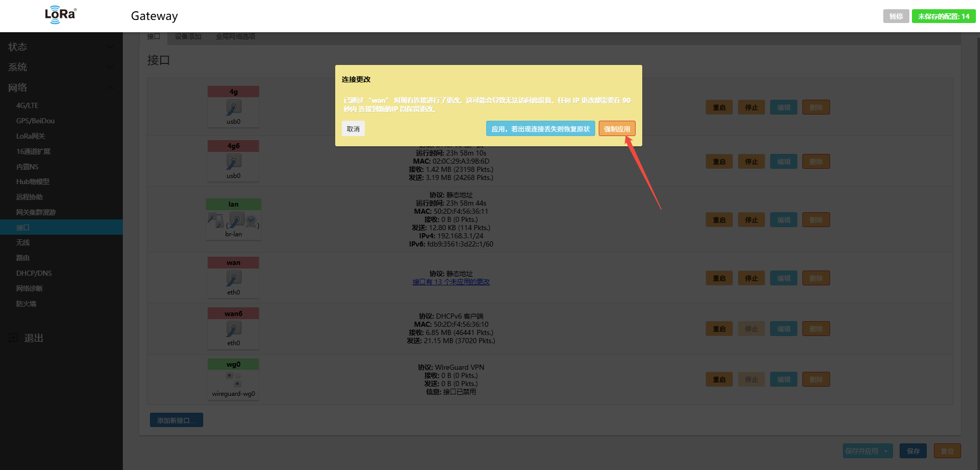Viewport: 980px width, 470px height.
Task: Open the 保存并应用 dropdown arrow
Action: point(886,451)
